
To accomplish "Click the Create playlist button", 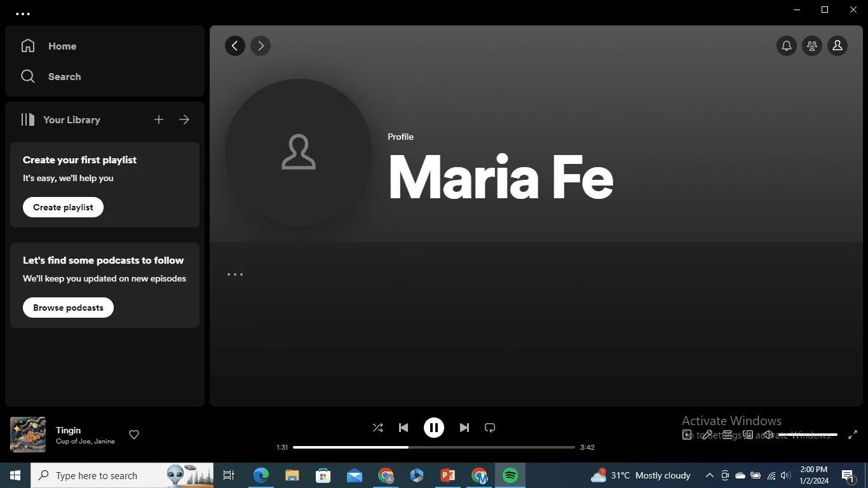I will tap(63, 207).
